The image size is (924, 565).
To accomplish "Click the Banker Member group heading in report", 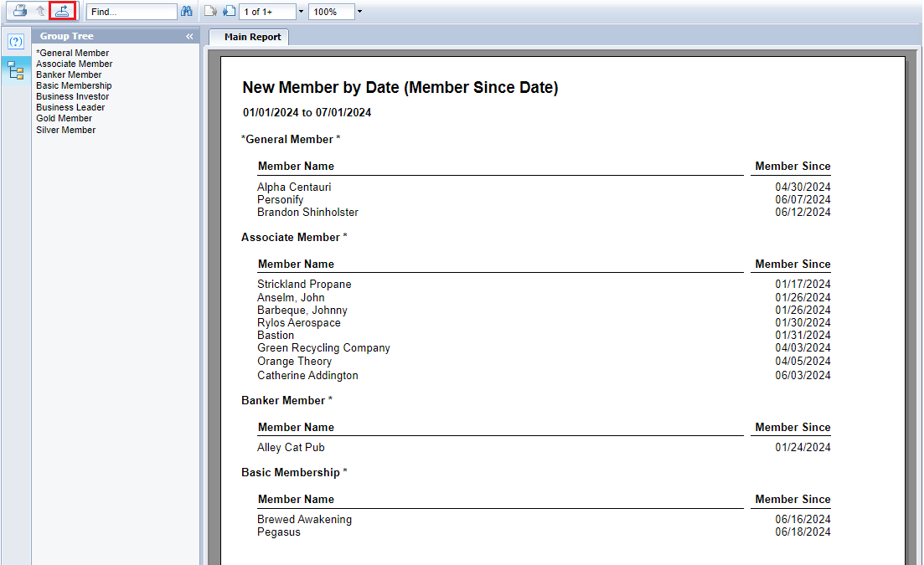I will pyautogui.click(x=286, y=400).
